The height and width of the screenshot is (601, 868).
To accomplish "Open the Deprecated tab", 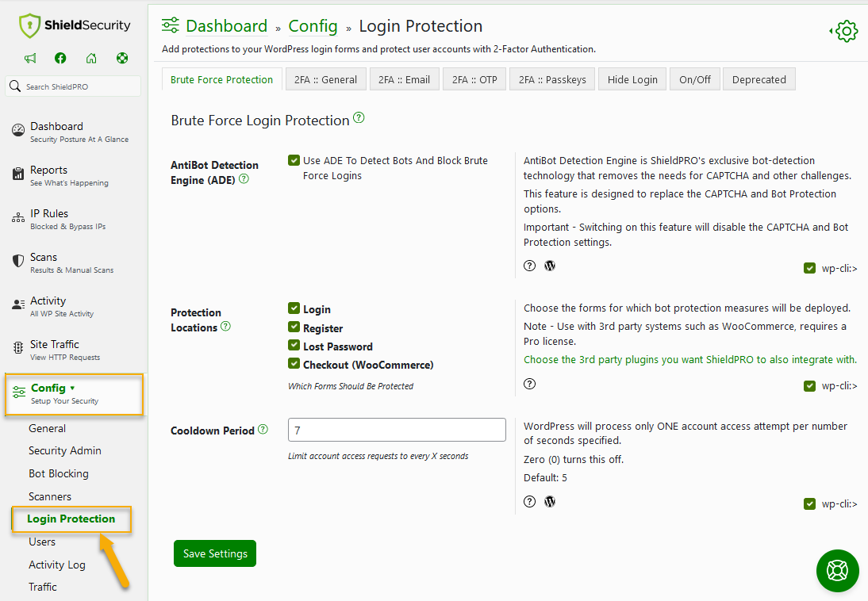I will (759, 80).
